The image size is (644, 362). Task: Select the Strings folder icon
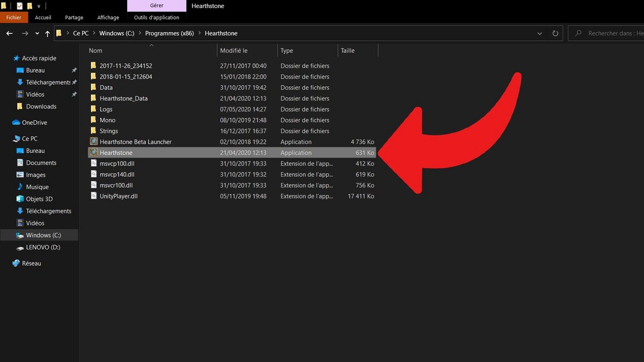tap(93, 131)
